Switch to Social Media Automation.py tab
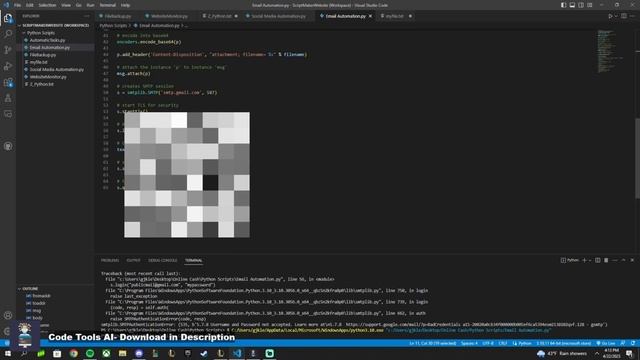Image resolution: width=640 pixels, height=360 pixels. pos(278,16)
